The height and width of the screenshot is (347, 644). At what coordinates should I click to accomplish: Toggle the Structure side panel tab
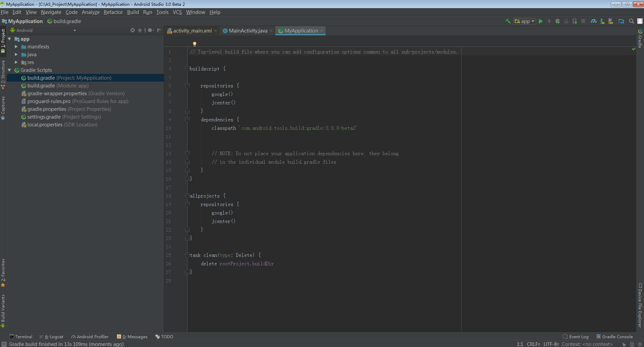click(3, 75)
